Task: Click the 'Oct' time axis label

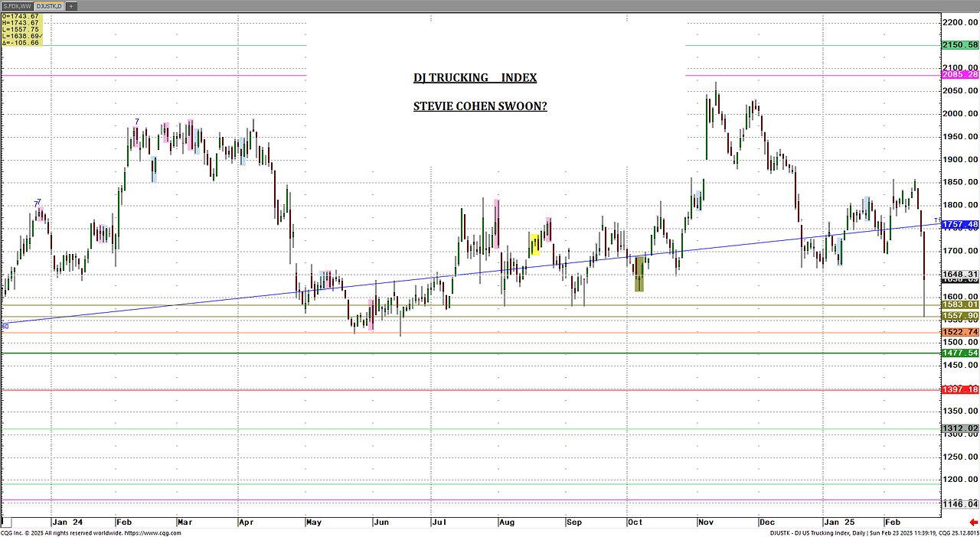Action: (635, 523)
